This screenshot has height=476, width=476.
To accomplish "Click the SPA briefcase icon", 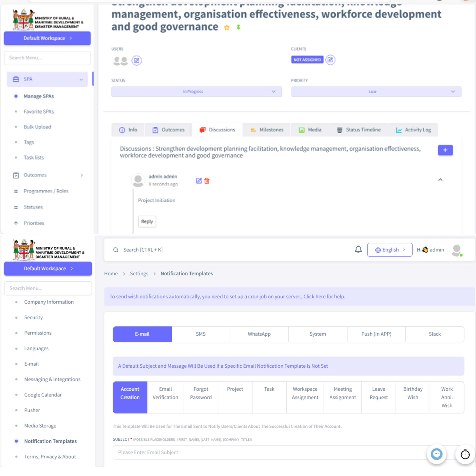I will point(16,79).
